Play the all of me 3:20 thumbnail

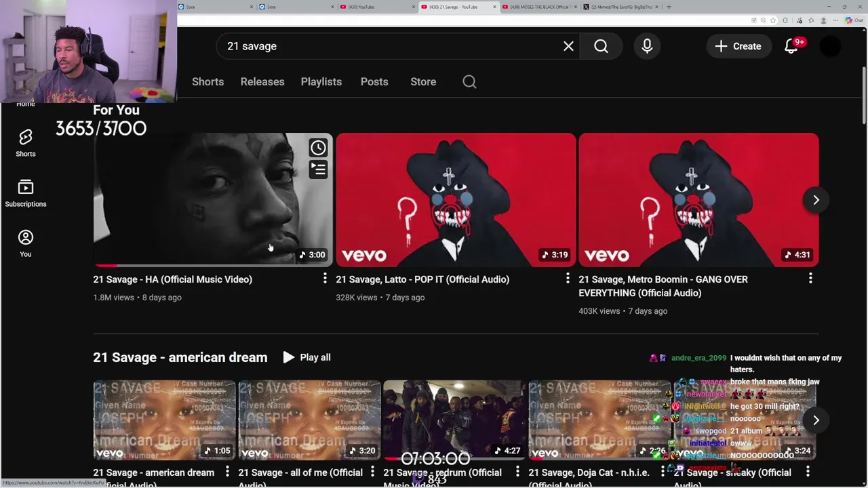(310, 420)
